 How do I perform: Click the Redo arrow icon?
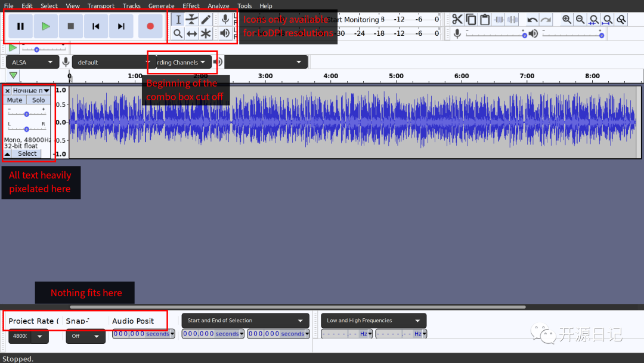click(x=546, y=19)
